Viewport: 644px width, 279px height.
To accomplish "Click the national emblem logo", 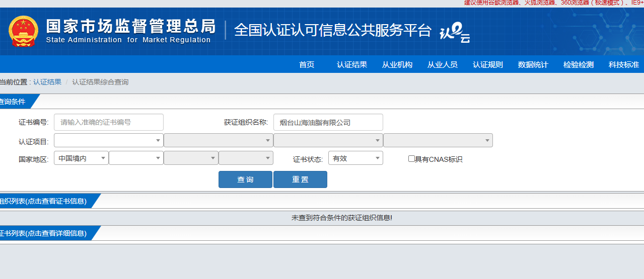I will click(23, 31).
